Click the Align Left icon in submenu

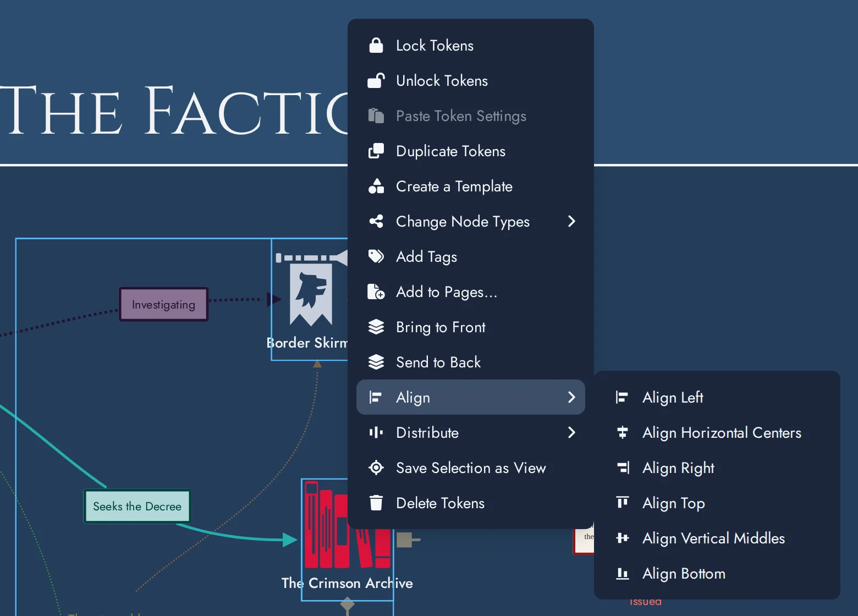click(x=622, y=398)
